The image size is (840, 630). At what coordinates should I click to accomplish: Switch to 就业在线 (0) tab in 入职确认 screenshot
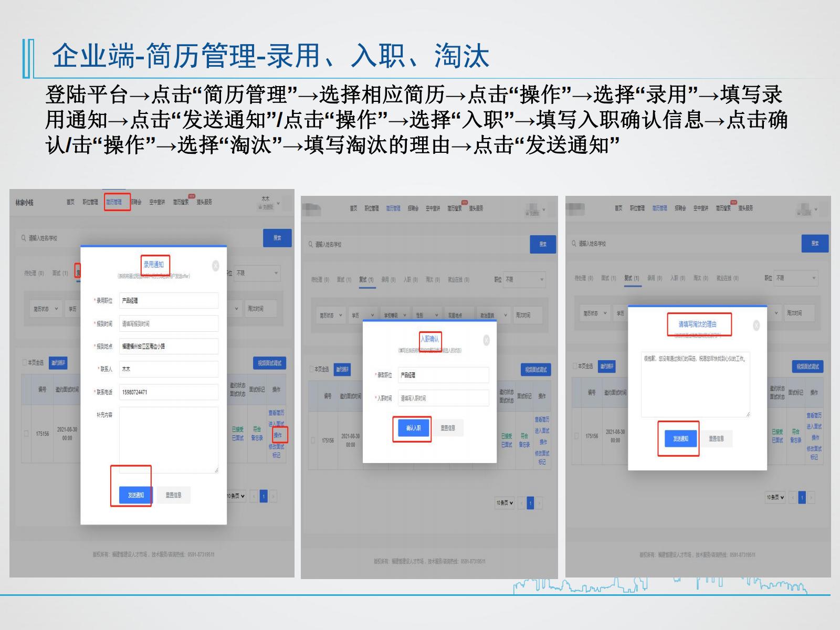[x=458, y=280]
